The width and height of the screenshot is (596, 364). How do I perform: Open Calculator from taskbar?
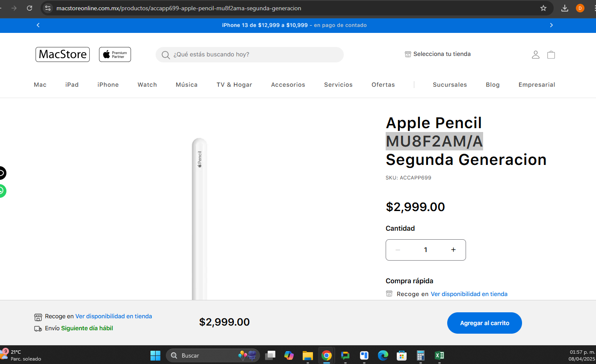click(421, 355)
